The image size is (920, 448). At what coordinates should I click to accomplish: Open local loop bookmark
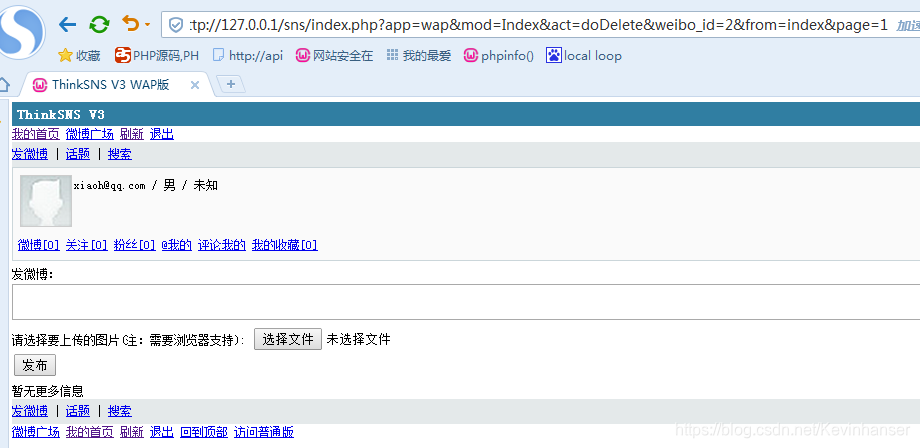pos(584,56)
